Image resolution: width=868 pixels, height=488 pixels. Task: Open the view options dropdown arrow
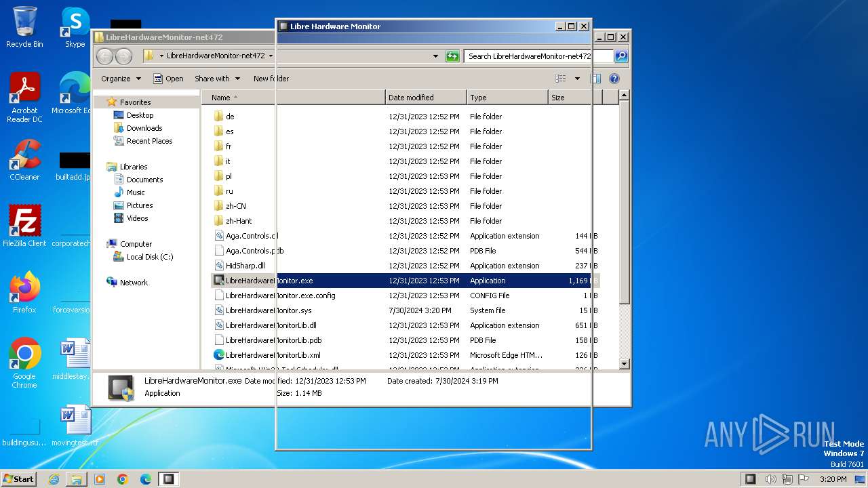[x=577, y=79]
